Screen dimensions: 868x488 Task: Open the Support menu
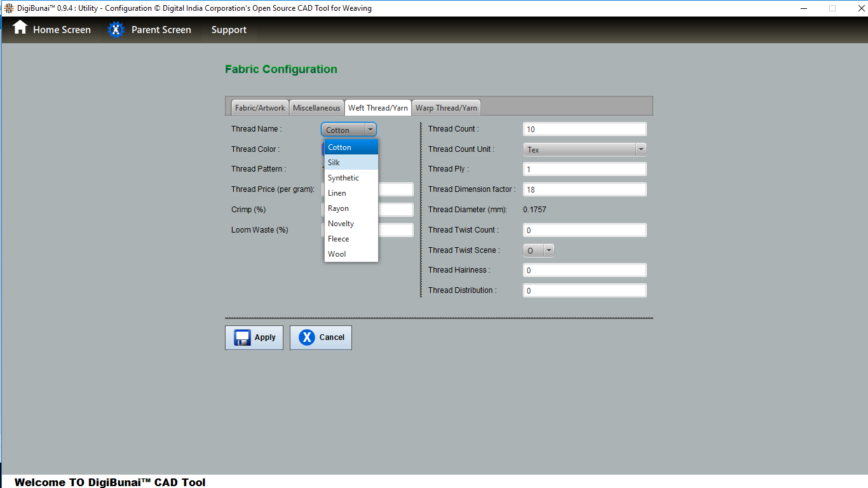[229, 30]
